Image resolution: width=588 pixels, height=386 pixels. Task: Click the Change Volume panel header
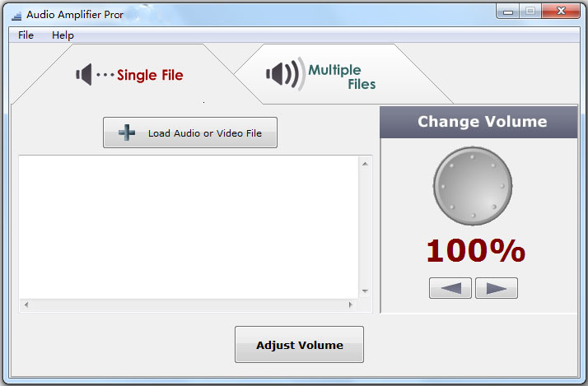pyautogui.click(x=478, y=122)
